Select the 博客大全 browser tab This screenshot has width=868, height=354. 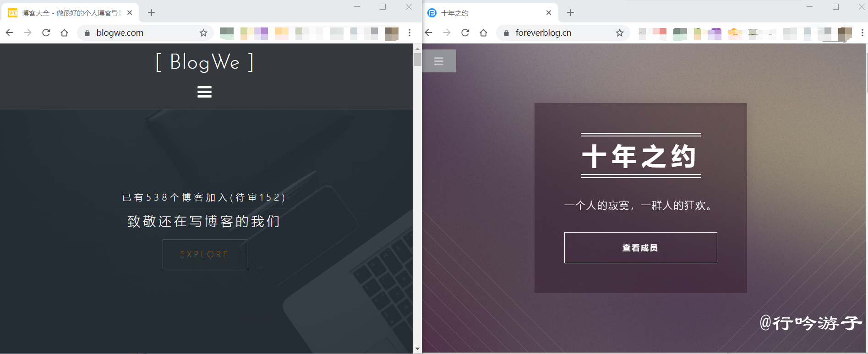point(71,13)
